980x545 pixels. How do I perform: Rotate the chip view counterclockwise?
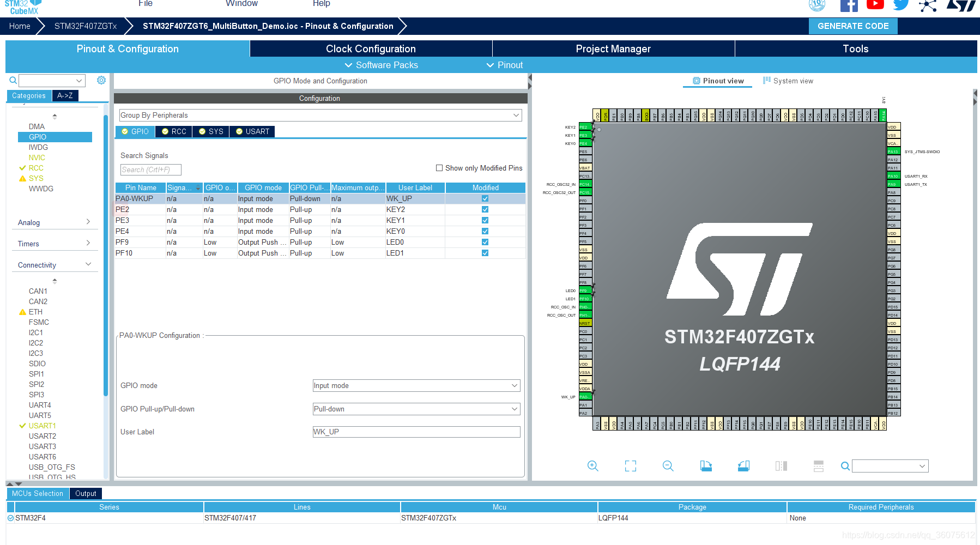[x=743, y=466]
